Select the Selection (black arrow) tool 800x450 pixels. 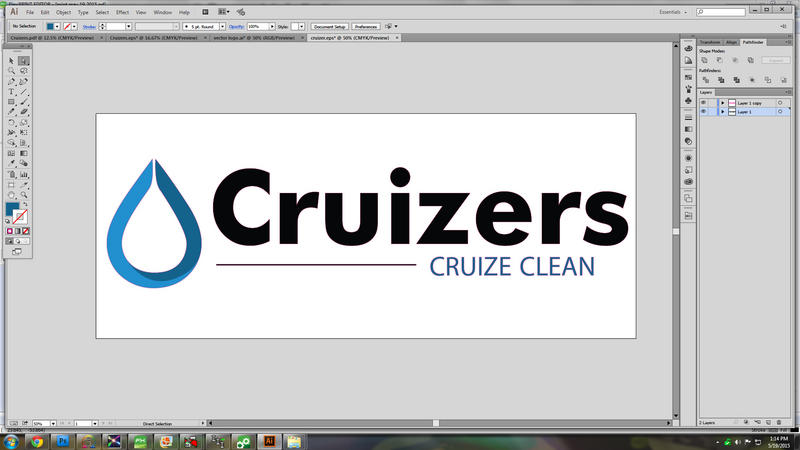pyautogui.click(x=11, y=61)
